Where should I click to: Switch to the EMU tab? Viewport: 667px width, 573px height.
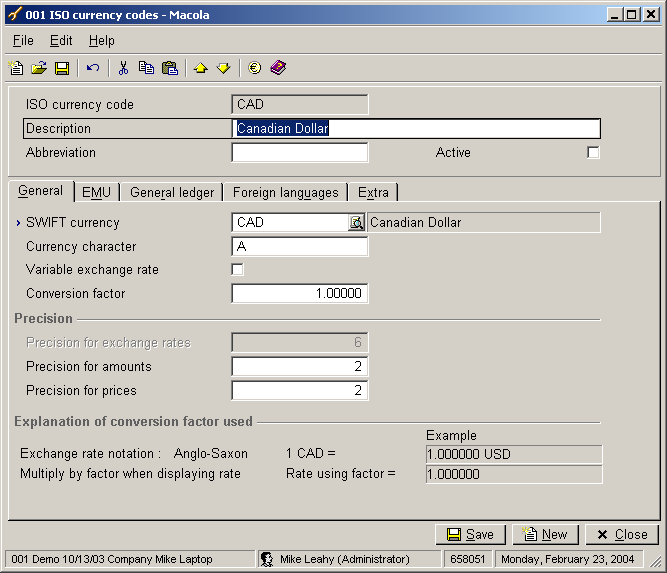96,192
